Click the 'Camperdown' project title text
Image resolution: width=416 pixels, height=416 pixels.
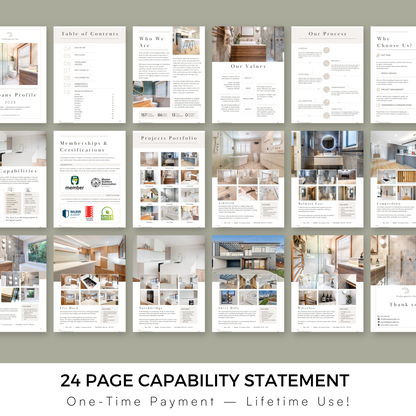tap(388, 203)
